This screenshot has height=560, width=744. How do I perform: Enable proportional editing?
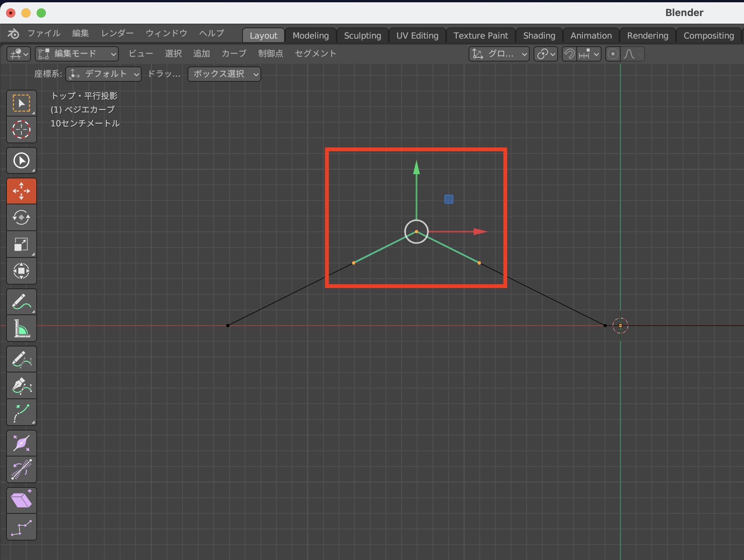pos(613,54)
